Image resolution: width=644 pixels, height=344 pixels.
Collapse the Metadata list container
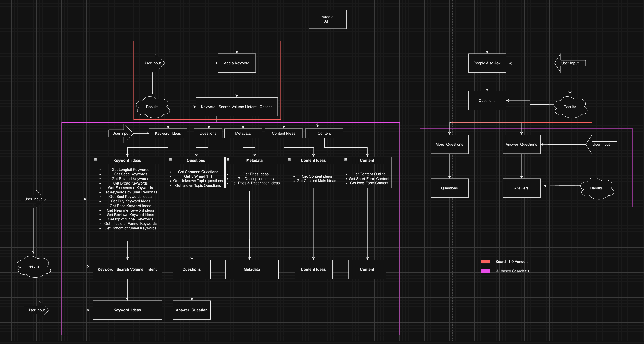click(x=228, y=159)
